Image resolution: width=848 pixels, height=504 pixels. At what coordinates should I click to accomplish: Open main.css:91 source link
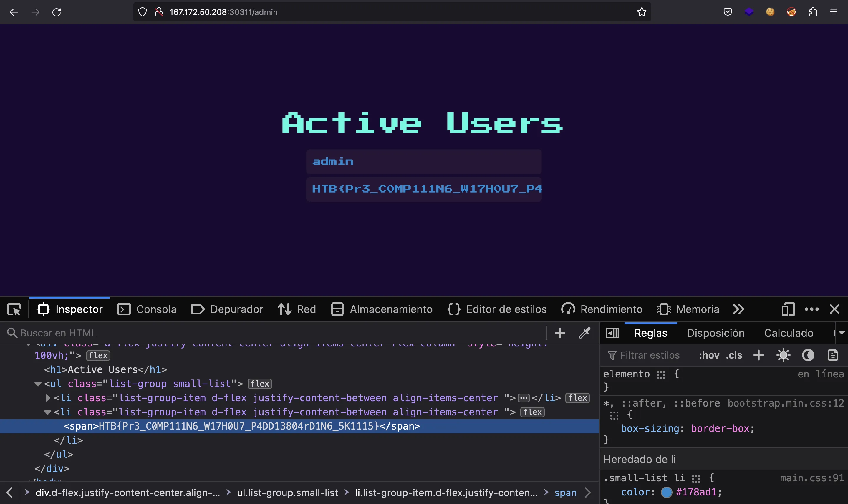click(x=812, y=478)
